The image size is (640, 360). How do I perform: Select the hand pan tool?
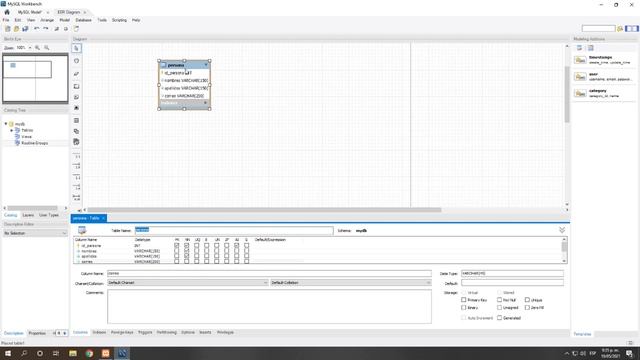point(76,61)
